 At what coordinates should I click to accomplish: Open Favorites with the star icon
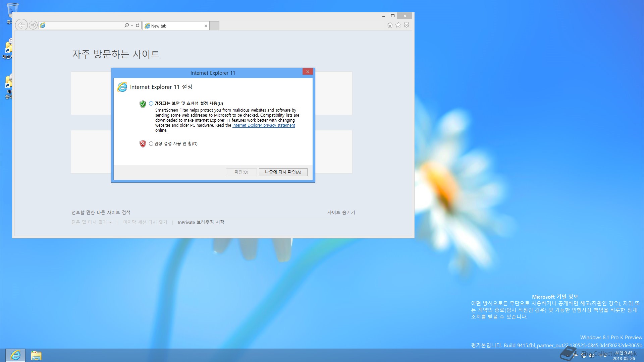(x=398, y=25)
